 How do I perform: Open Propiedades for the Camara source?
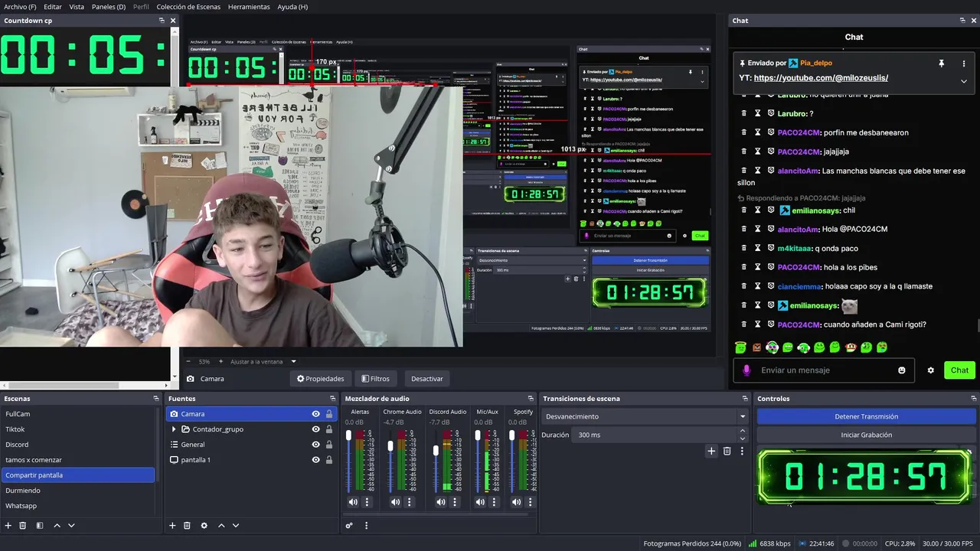pos(321,379)
